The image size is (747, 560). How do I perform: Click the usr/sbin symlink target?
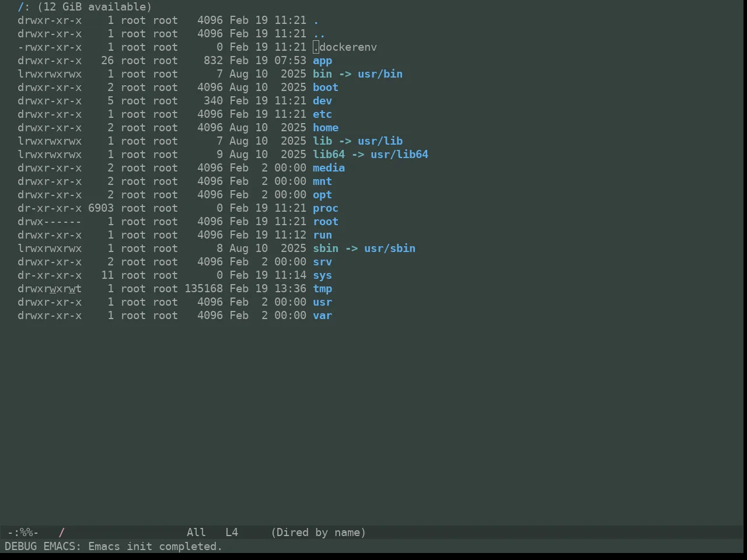coord(390,249)
